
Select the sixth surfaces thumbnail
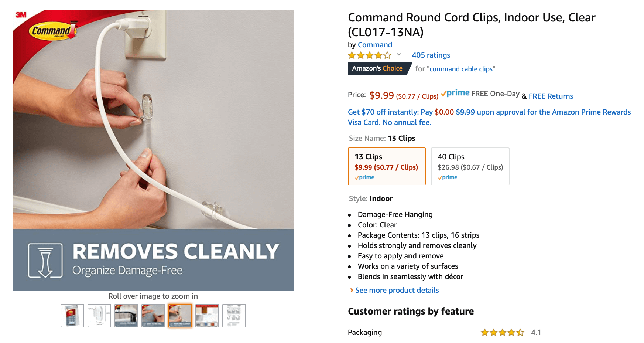[207, 316]
